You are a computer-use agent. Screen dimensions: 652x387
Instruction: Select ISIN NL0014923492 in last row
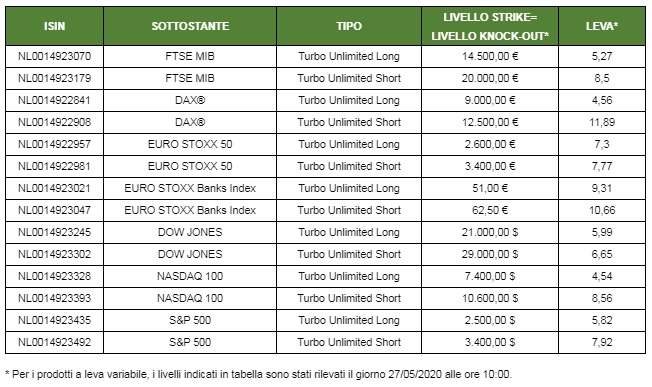click(54, 343)
